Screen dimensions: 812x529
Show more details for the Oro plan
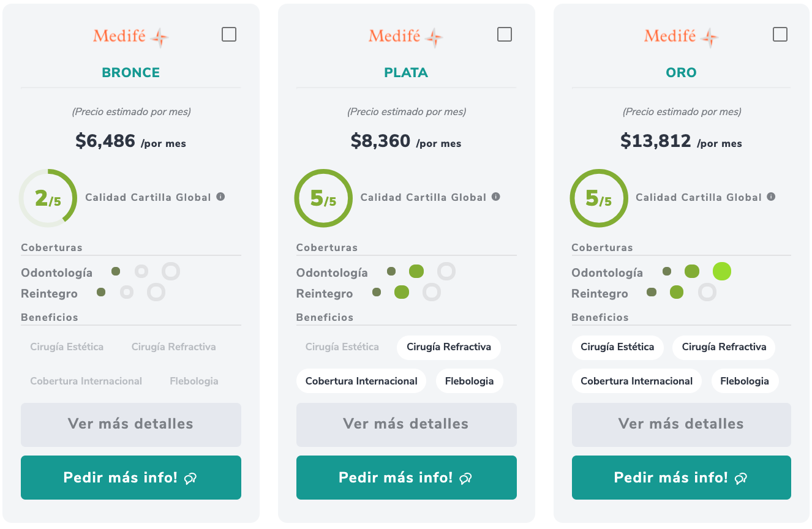point(681,424)
